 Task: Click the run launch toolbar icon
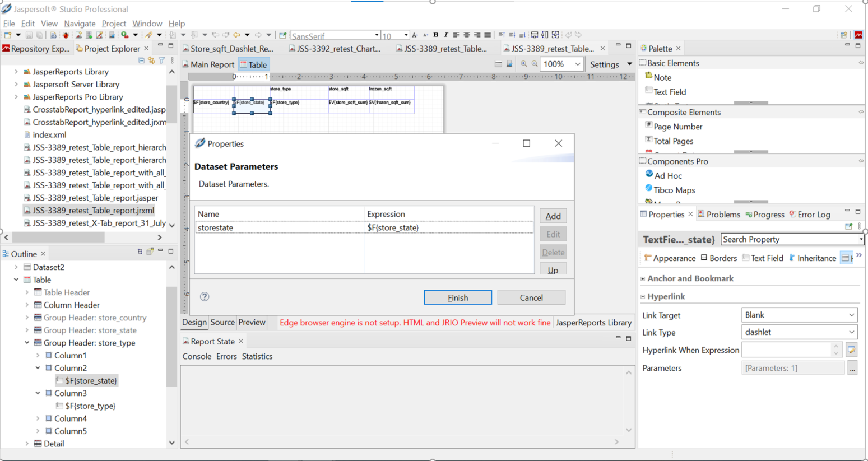(x=125, y=35)
